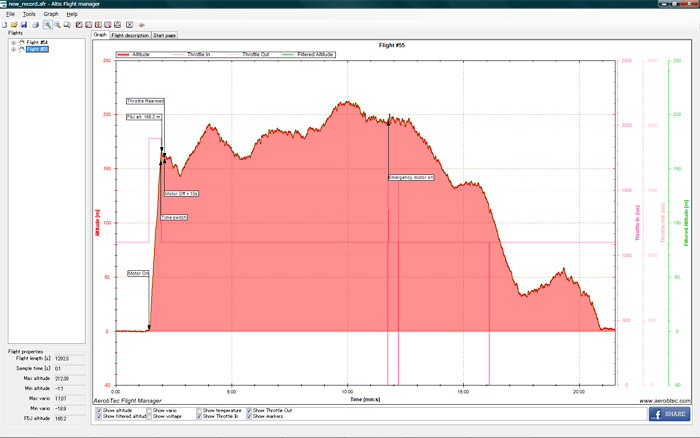Enable the Show temperature checkbox
Screen dimensions: 700x438
click(x=199, y=410)
